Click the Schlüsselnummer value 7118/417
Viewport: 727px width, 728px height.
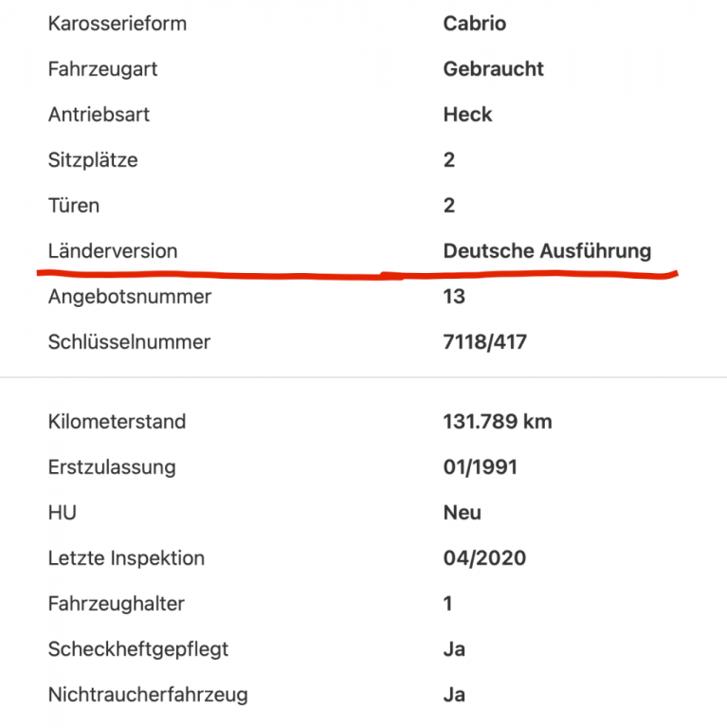[x=484, y=342]
